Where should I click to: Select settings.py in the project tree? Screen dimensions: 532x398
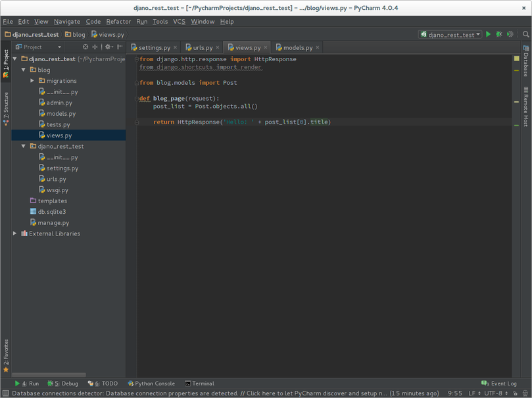point(62,168)
